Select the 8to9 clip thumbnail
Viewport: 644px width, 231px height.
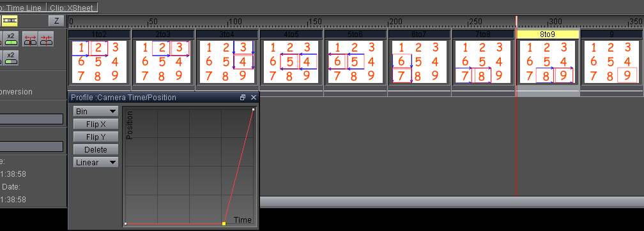(x=548, y=61)
